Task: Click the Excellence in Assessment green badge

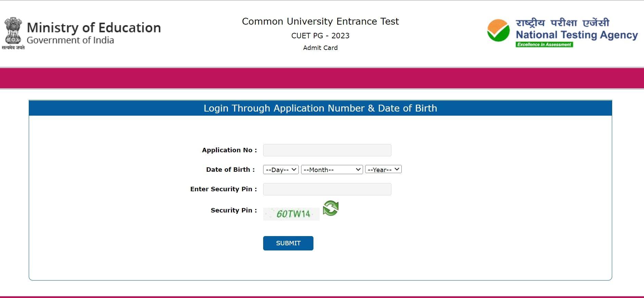Action: (544, 44)
